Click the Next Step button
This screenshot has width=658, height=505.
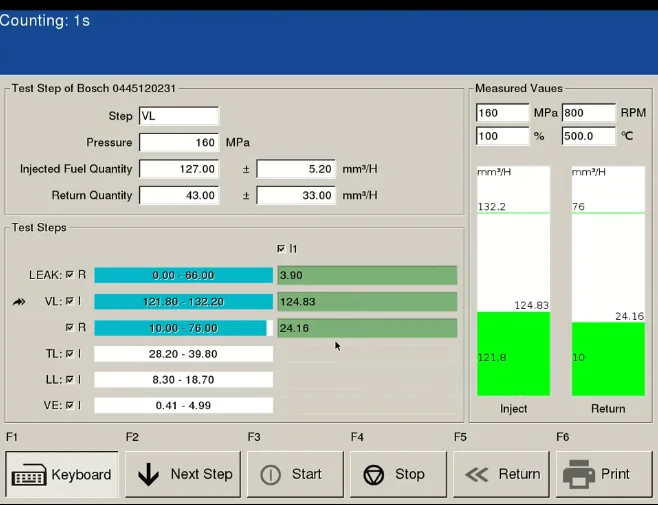[x=183, y=474]
